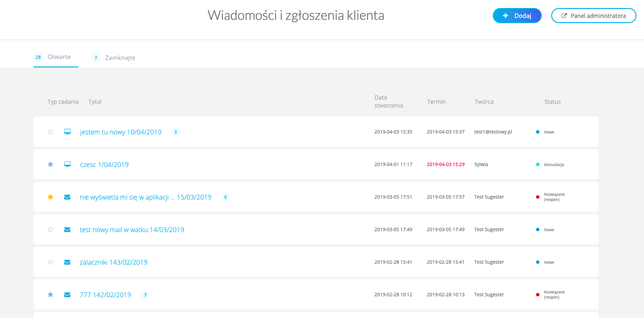Open the "3" badge next to "jestem tu nowy"
Viewport: 644px width, 318px height.
click(x=175, y=132)
